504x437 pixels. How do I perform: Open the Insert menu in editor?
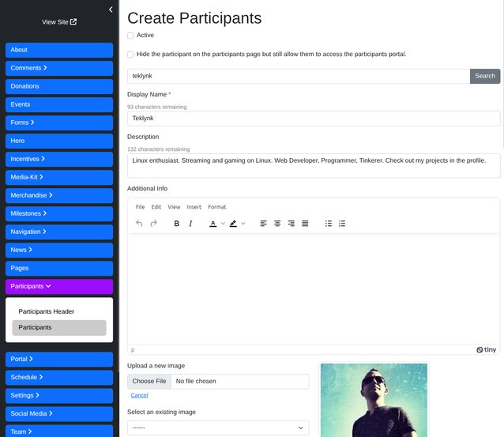coord(194,207)
